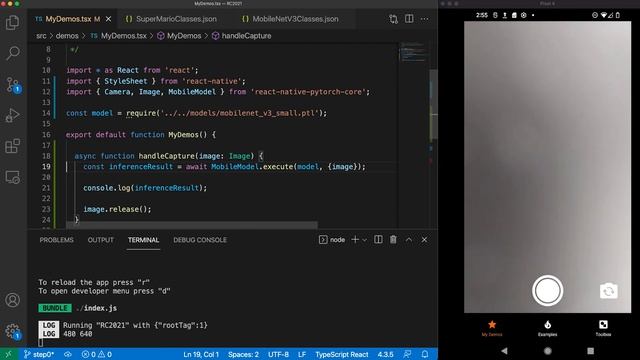Click the step0* git branch
The height and width of the screenshot is (360, 640).
(39, 354)
